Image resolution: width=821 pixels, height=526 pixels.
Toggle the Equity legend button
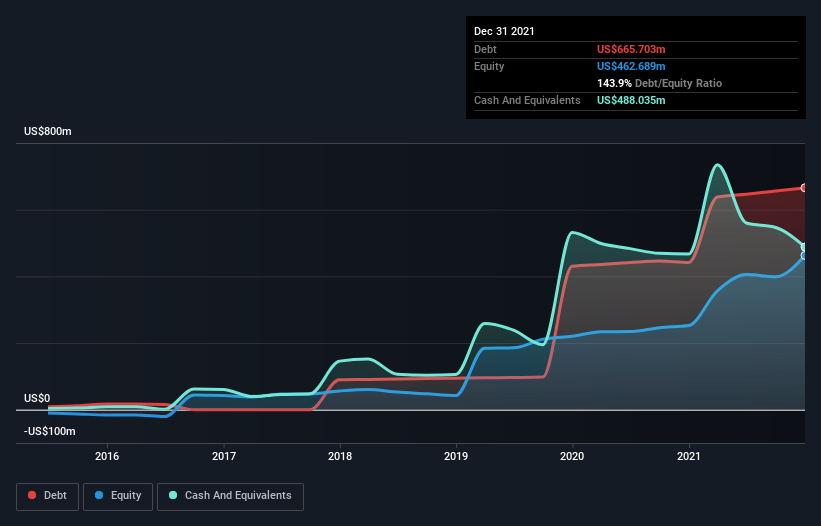click(118, 496)
